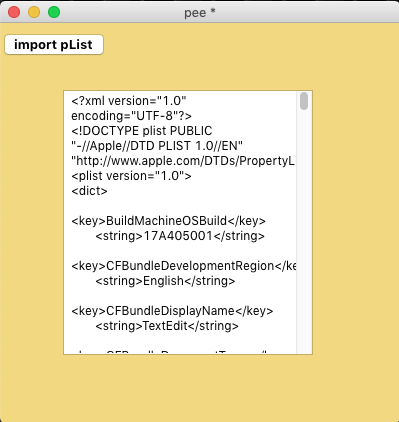Click the CFBundleDisplayName key line
Screen dimensions: 399x422
point(172,311)
